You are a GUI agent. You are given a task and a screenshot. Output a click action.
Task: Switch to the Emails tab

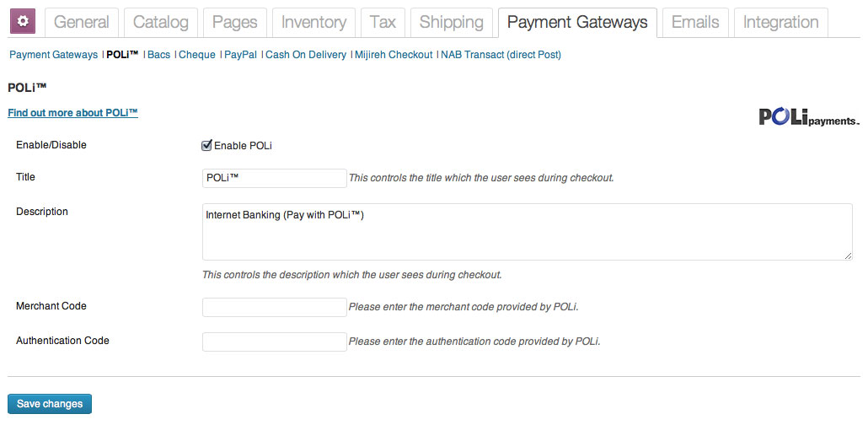coord(695,23)
